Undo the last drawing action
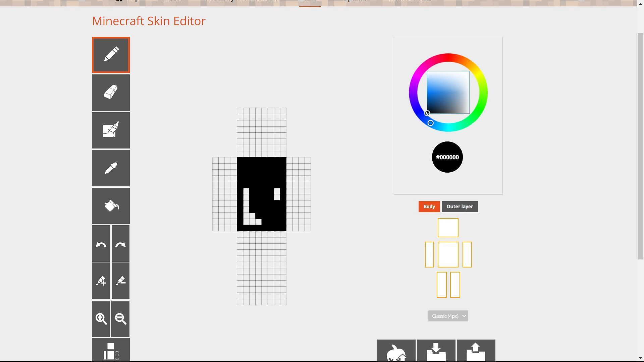 click(x=101, y=244)
